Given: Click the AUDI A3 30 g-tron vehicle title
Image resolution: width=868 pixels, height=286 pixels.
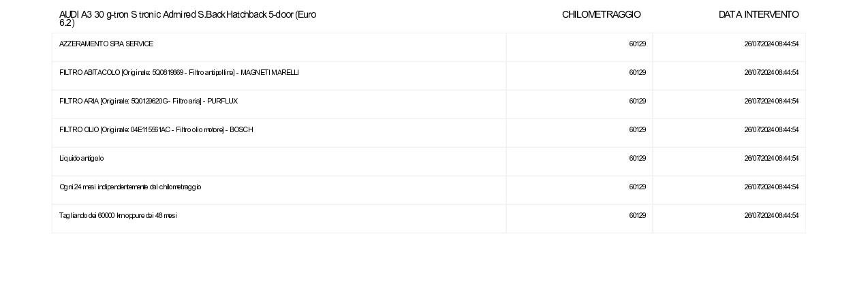Looking at the screenshot, I should (x=187, y=18).
